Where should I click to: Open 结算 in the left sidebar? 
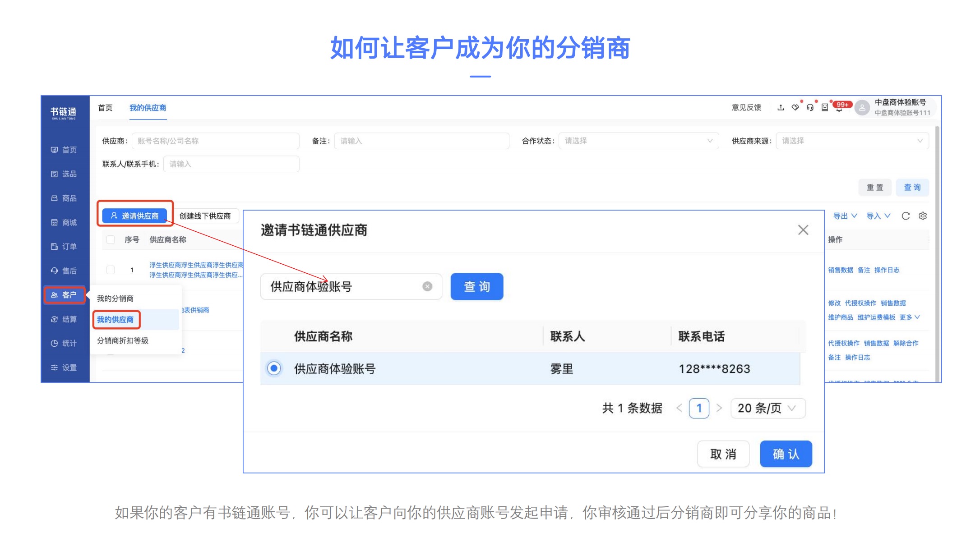tap(64, 319)
